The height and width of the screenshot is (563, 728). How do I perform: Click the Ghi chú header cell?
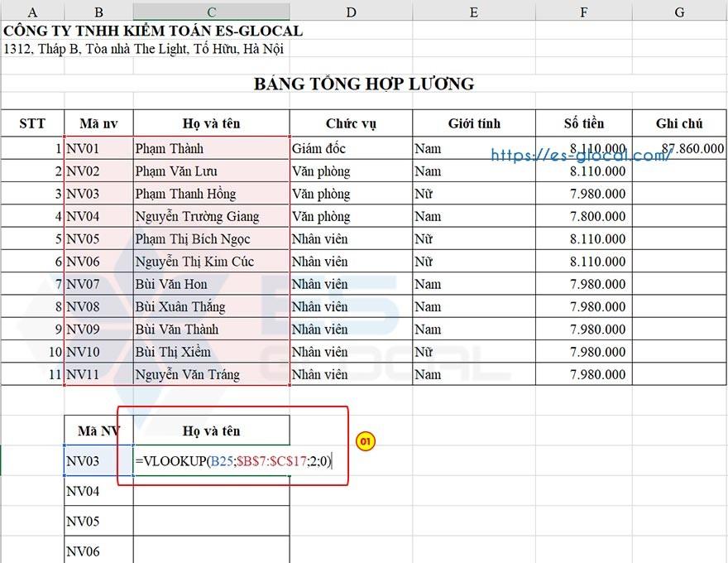pyautogui.click(x=679, y=123)
